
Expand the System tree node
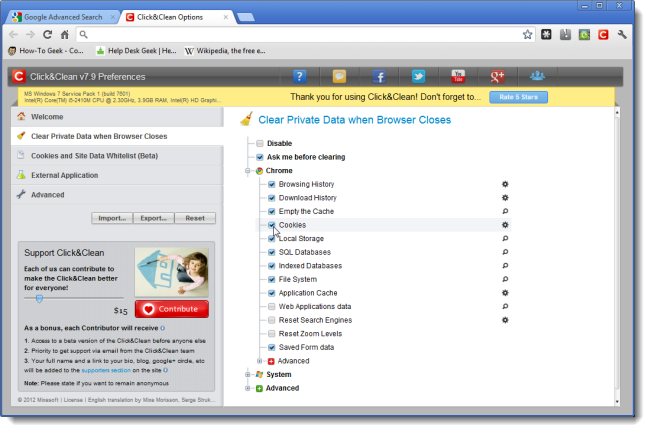247,375
